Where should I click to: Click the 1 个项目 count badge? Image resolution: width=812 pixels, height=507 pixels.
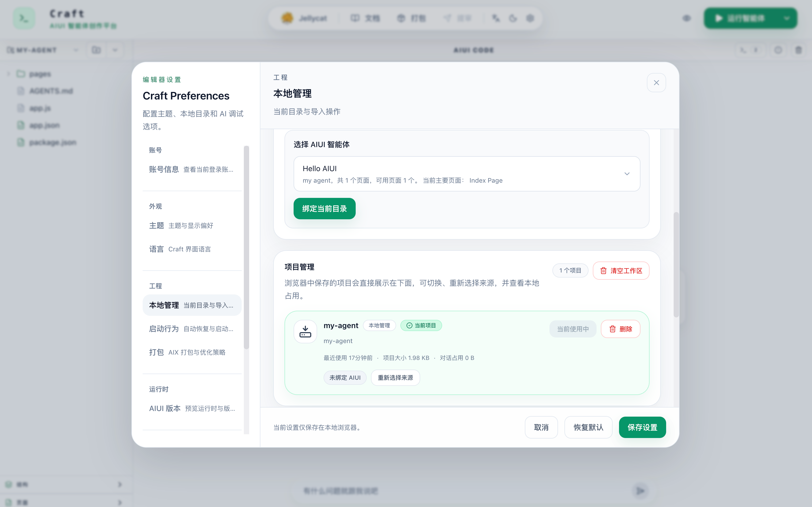coord(570,271)
